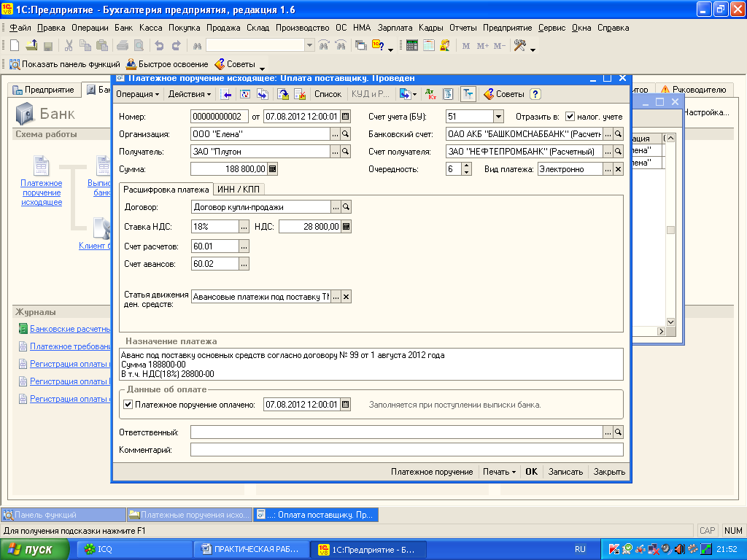Click the OK button
Screen dimensions: 747x560
(x=531, y=472)
